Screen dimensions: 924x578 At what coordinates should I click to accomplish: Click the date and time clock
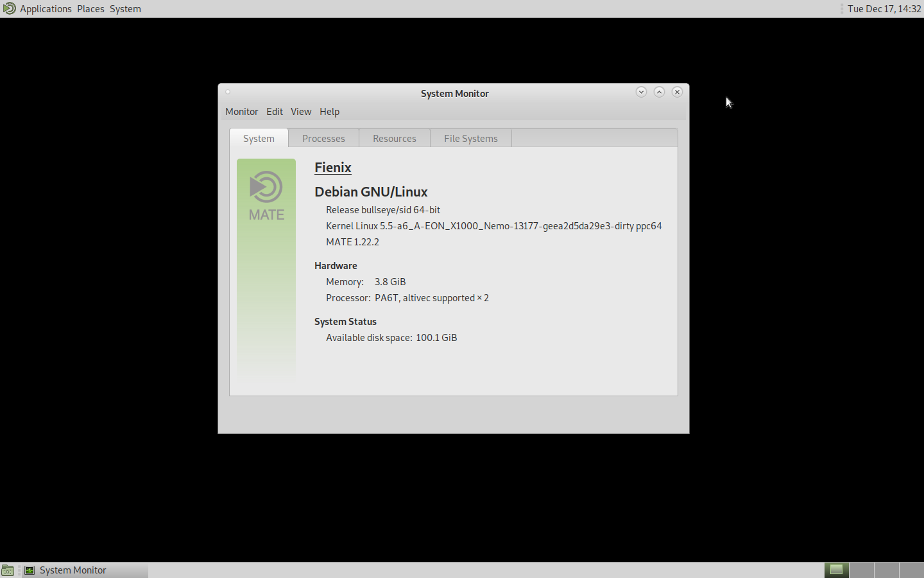[884, 9]
